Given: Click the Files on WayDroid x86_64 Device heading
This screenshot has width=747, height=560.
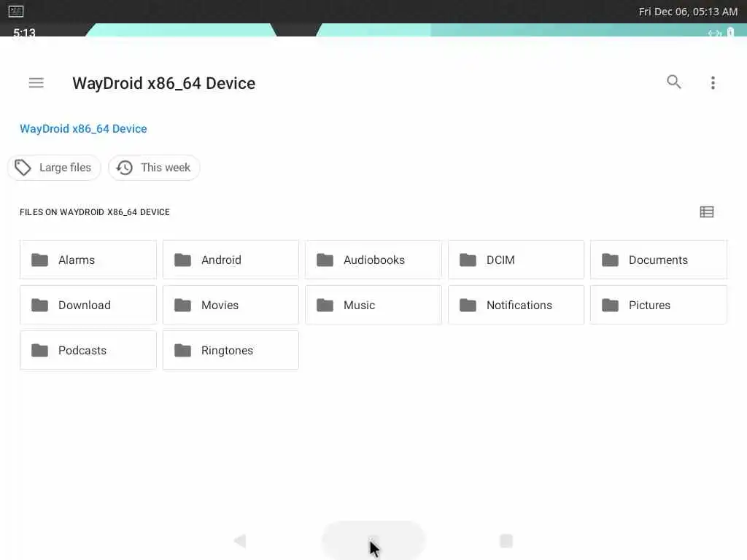Looking at the screenshot, I should [x=95, y=212].
